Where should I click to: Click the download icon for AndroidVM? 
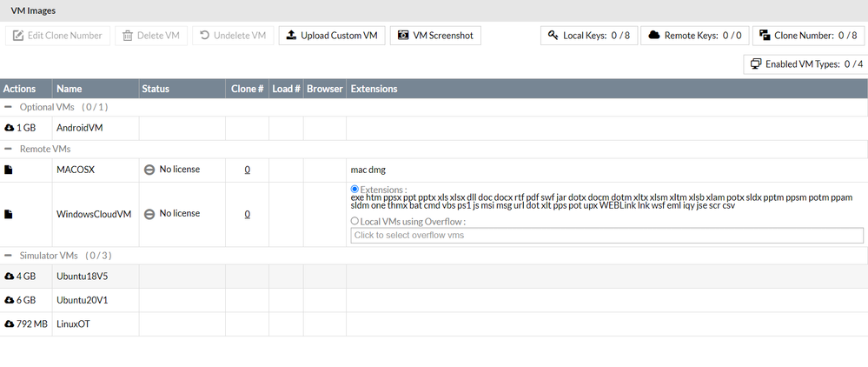click(x=10, y=128)
